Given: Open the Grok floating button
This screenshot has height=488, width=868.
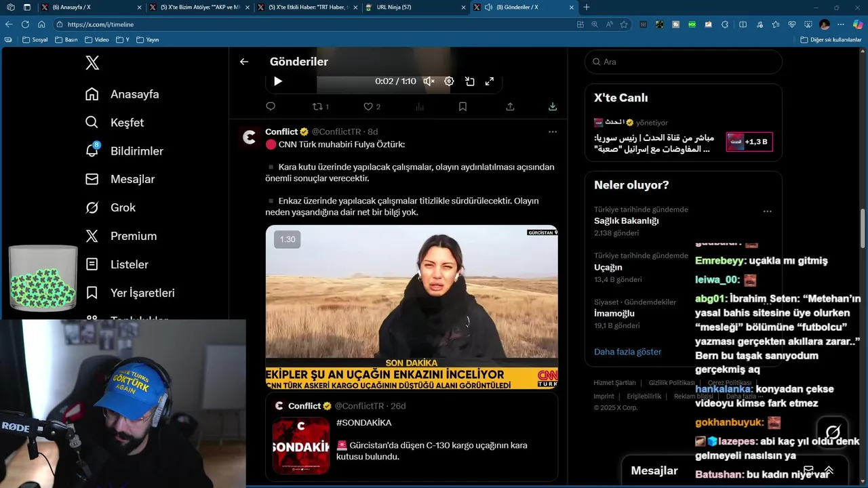Looking at the screenshot, I should coord(833,432).
